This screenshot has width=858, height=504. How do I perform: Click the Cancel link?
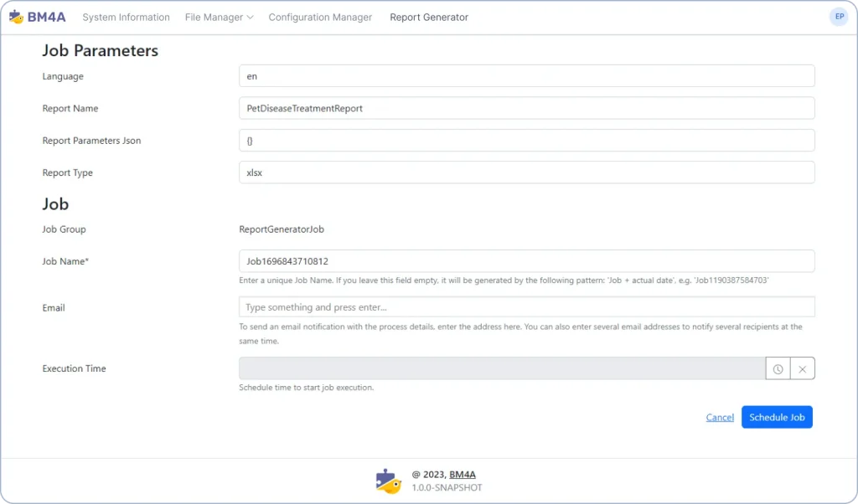point(720,418)
